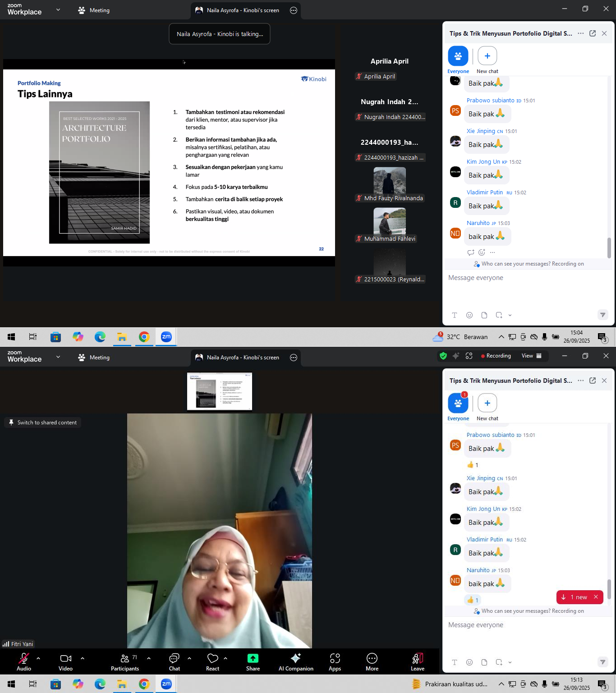This screenshot has height=693, width=616.
Task: Open the View layout dropdown
Action: 531,356
